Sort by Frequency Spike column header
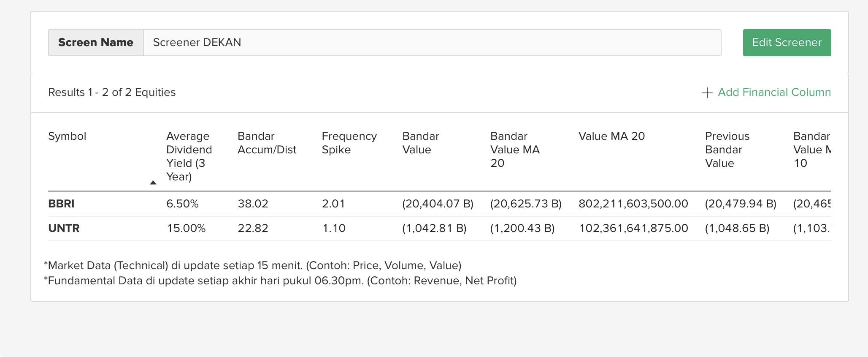 coord(349,143)
